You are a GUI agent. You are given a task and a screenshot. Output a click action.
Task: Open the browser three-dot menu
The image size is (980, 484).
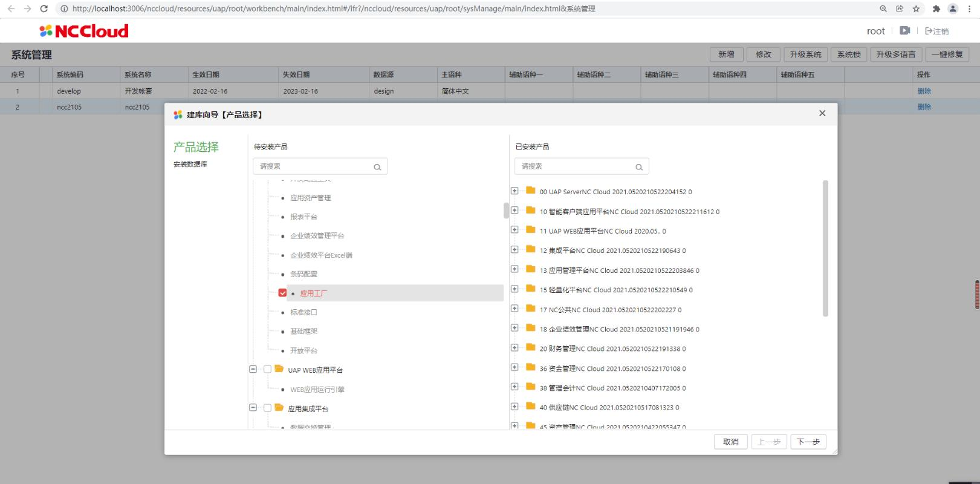click(969, 8)
